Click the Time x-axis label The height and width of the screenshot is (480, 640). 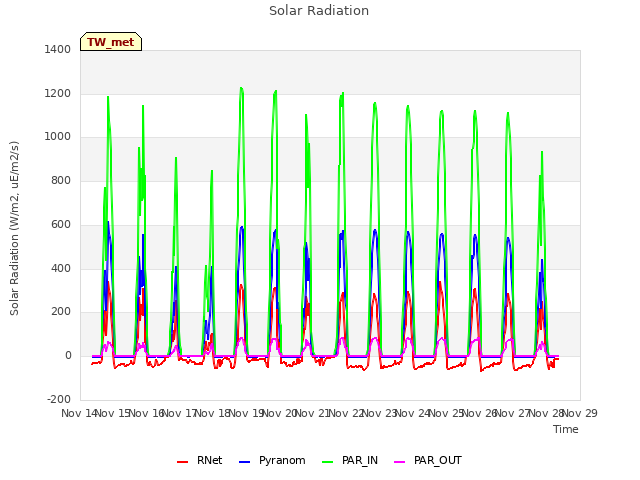click(566, 429)
